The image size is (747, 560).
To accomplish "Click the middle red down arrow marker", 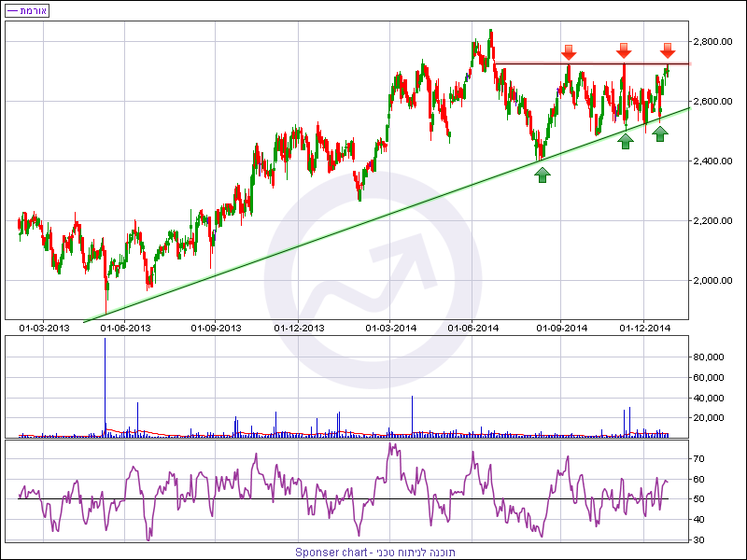I will (x=624, y=50).
